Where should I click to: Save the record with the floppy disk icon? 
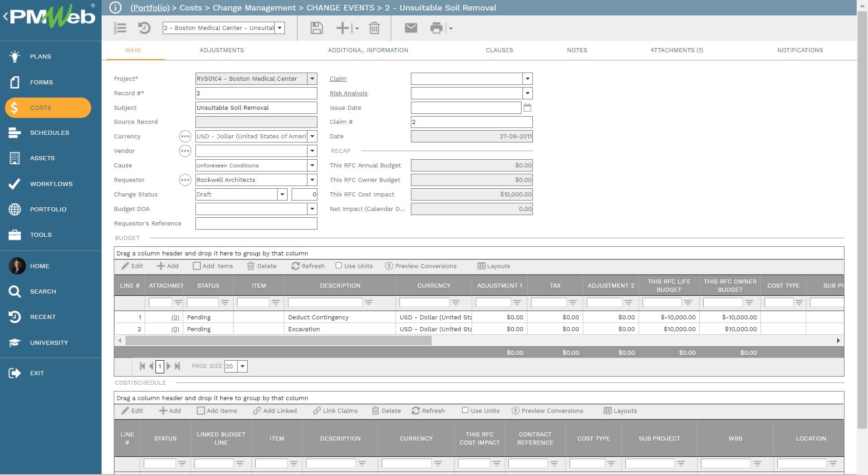(317, 28)
